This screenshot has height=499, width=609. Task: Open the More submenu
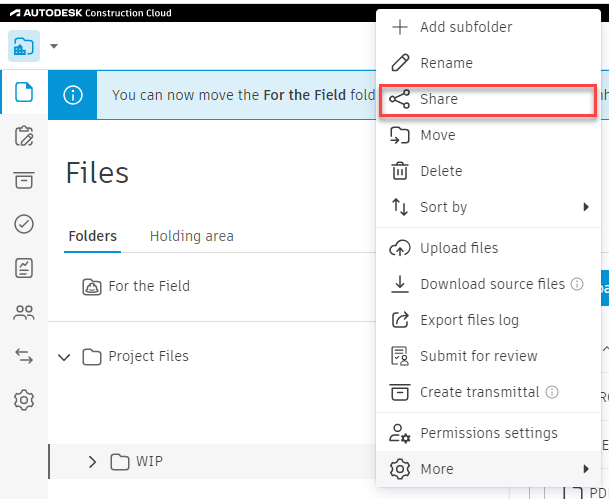tap(489, 469)
